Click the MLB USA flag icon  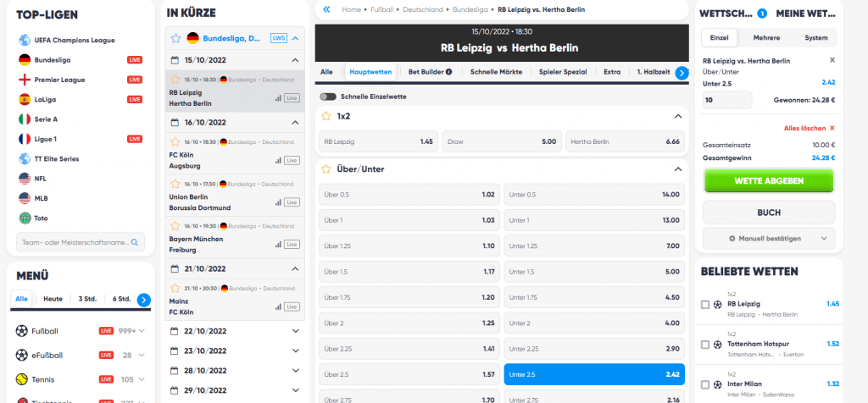click(x=25, y=198)
